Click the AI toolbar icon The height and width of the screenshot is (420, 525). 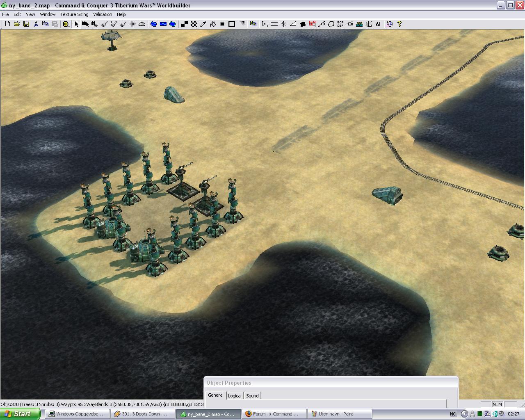click(x=378, y=24)
